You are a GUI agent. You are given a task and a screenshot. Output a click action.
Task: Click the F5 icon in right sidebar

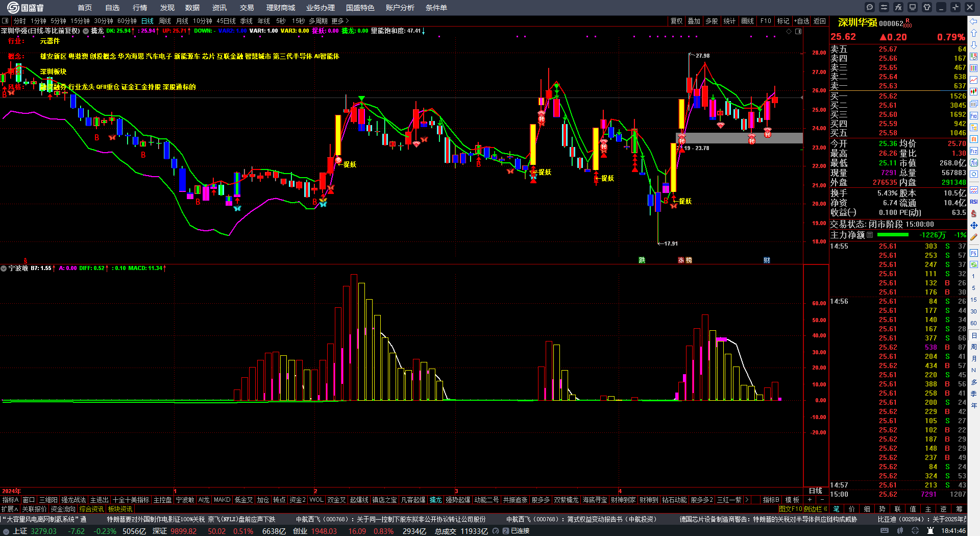[974, 253]
